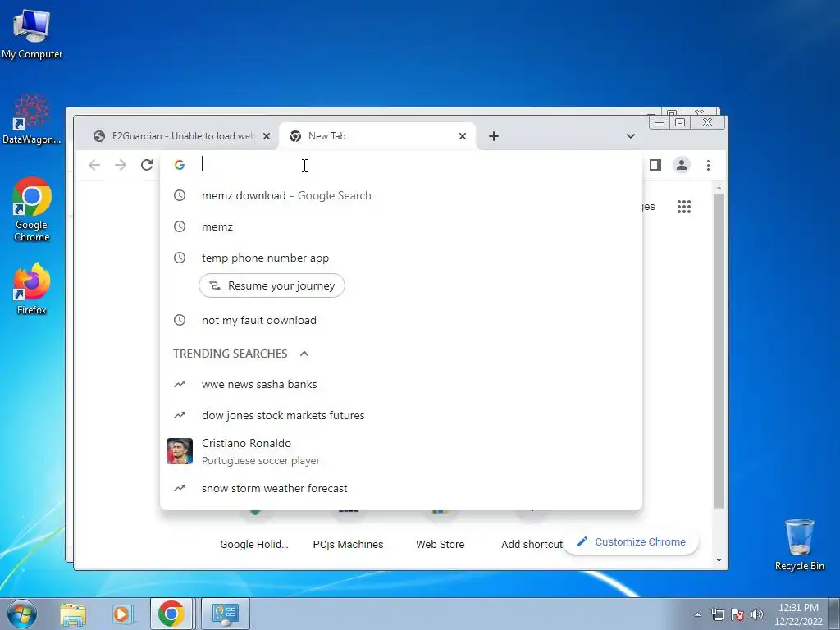The width and height of the screenshot is (840, 630).
Task: Open the profile avatar menu
Action: coord(682,165)
